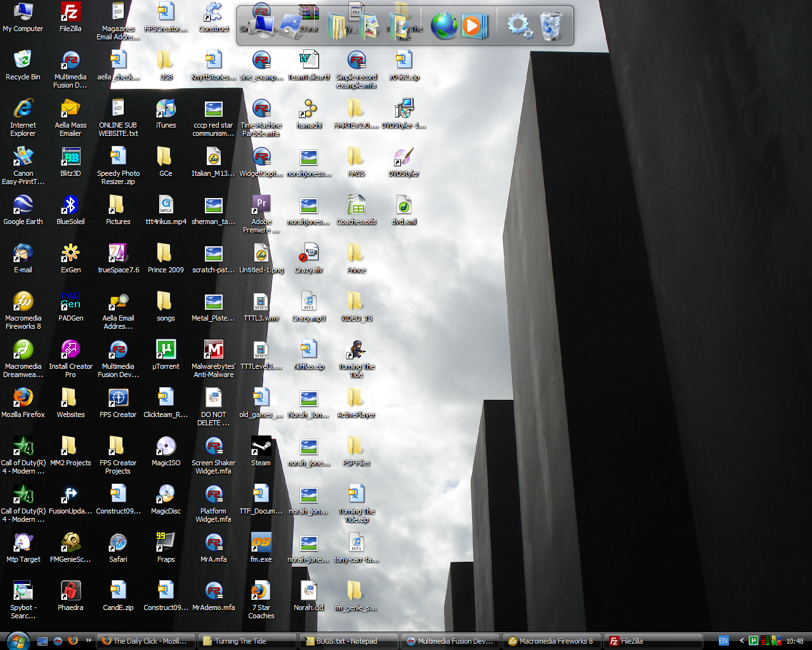
Task: Open the My Computer desktop icon
Action: coord(23,17)
